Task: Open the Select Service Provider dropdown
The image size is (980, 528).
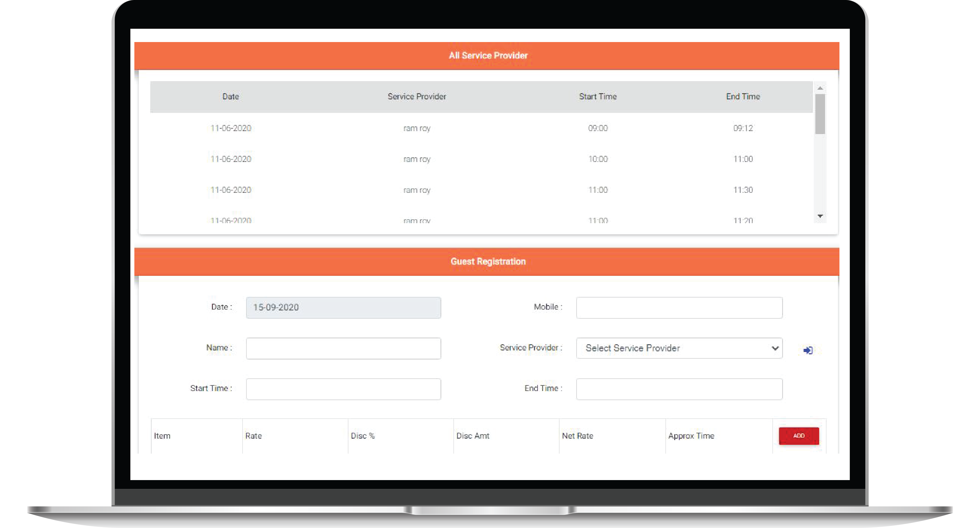Action: 679,348
